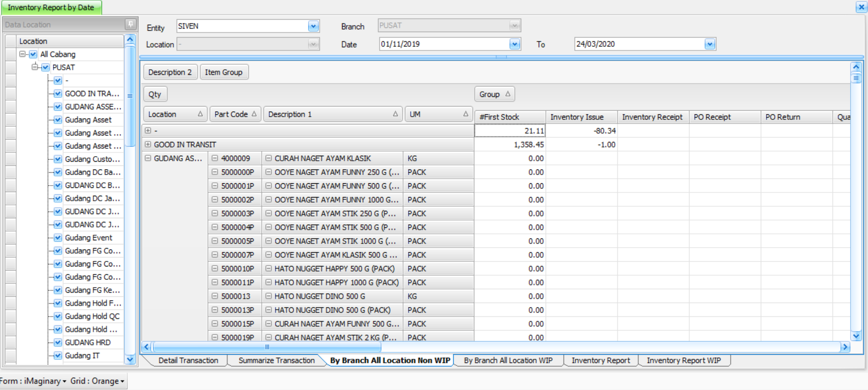This screenshot has width=868, height=390.
Task: Uncheck Gudang Hold QC location
Action: [58, 317]
